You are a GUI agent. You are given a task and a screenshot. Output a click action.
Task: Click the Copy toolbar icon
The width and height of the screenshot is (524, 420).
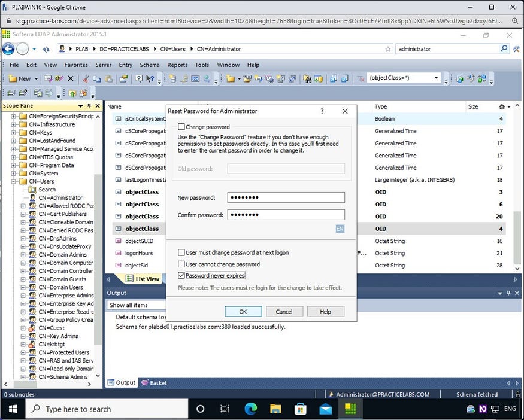(97, 78)
